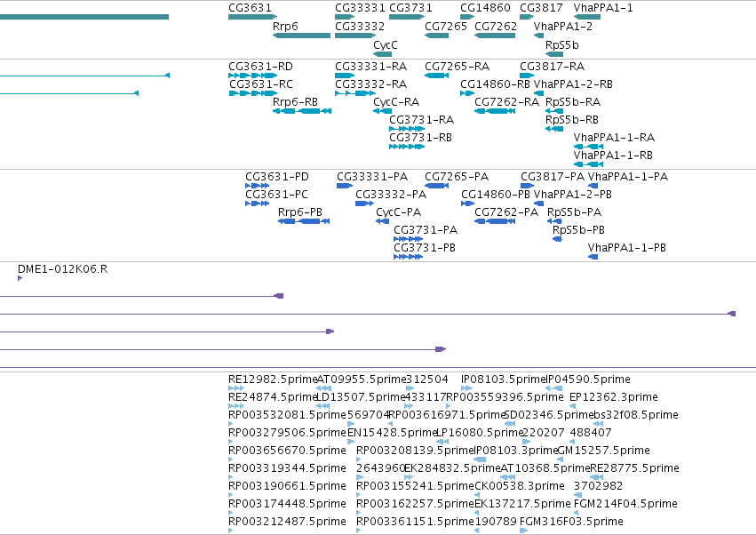The height and width of the screenshot is (535, 756).
Task: Select transcript RpS5b-RB
Action: point(572,120)
